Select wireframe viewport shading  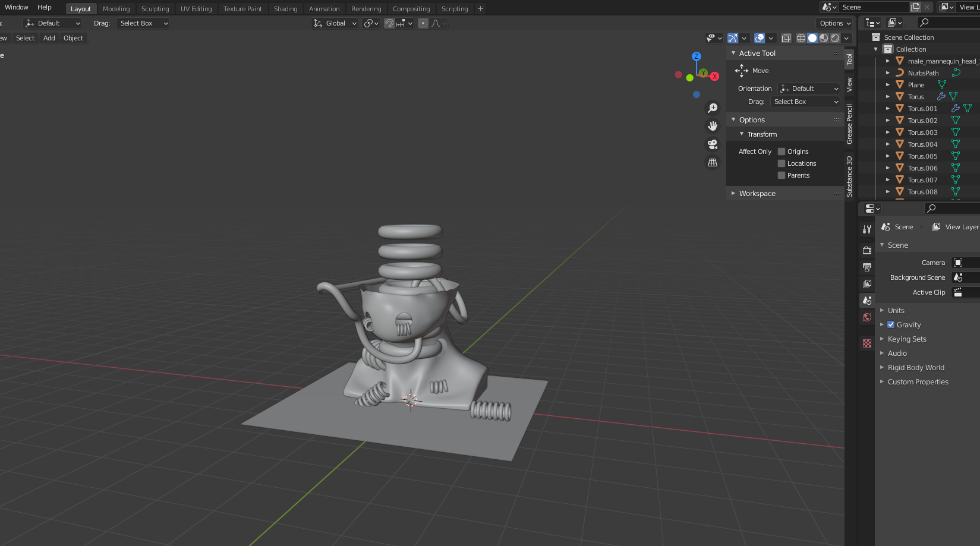pos(801,38)
